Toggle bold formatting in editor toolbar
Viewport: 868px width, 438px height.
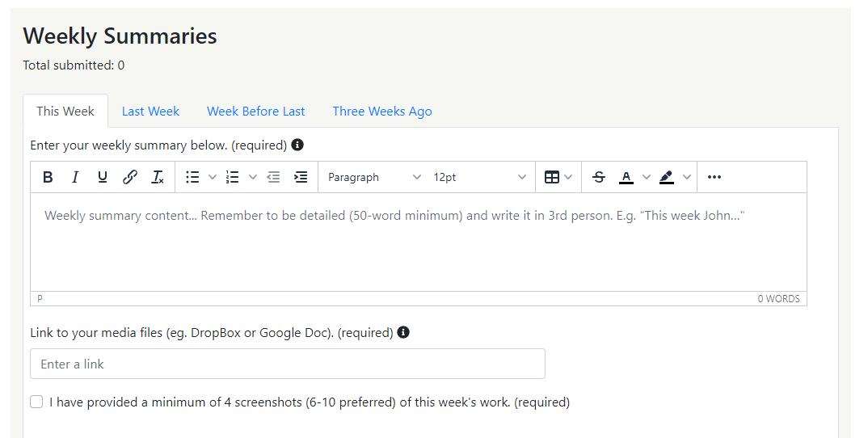point(48,177)
